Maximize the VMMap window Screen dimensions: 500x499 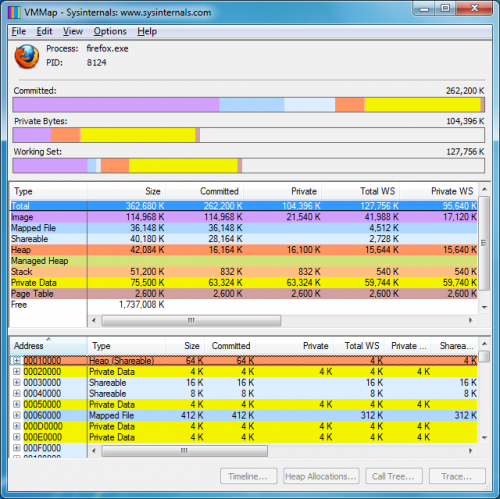pyautogui.click(x=445, y=8)
